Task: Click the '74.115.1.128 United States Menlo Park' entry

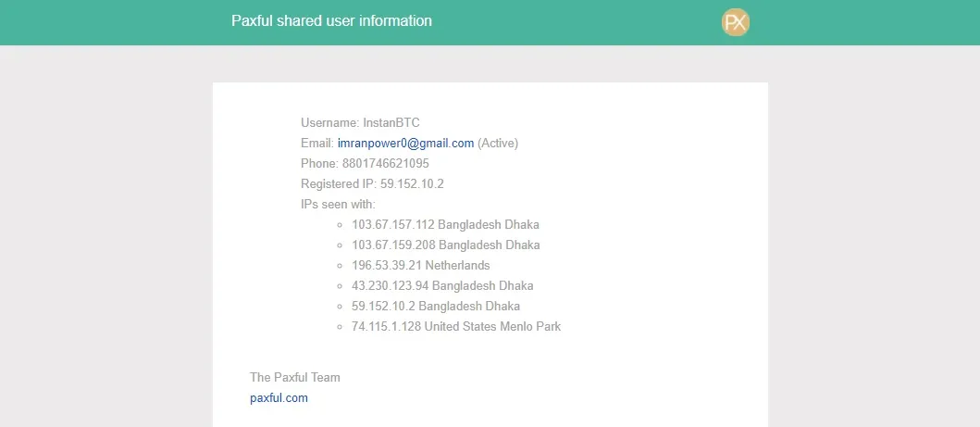Action: tap(456, 326)
